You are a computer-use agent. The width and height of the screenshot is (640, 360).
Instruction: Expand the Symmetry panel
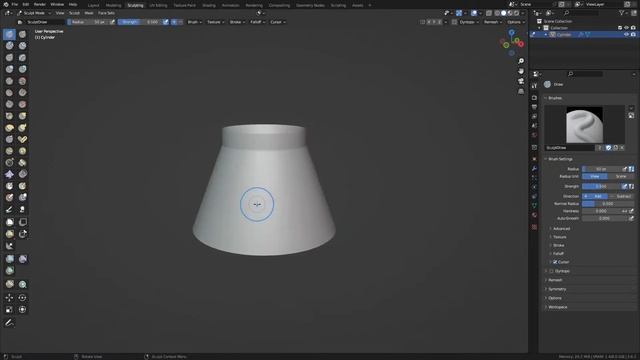pyautogui.click(x=557, y=289)
